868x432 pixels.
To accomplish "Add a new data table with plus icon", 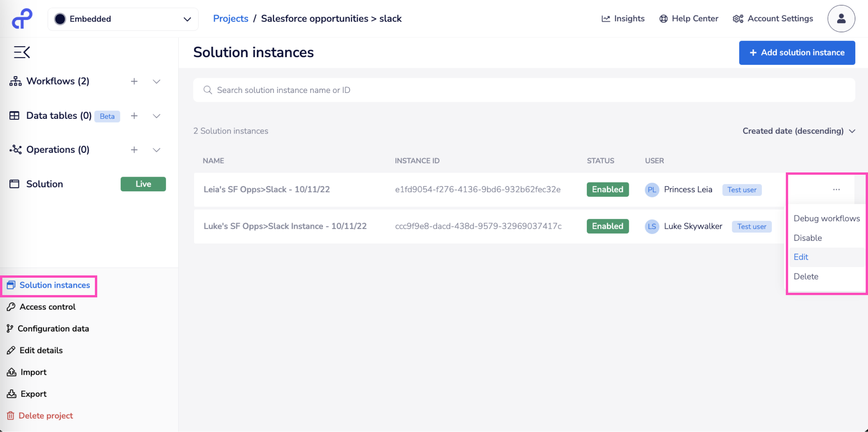I will tap(134, 116).
